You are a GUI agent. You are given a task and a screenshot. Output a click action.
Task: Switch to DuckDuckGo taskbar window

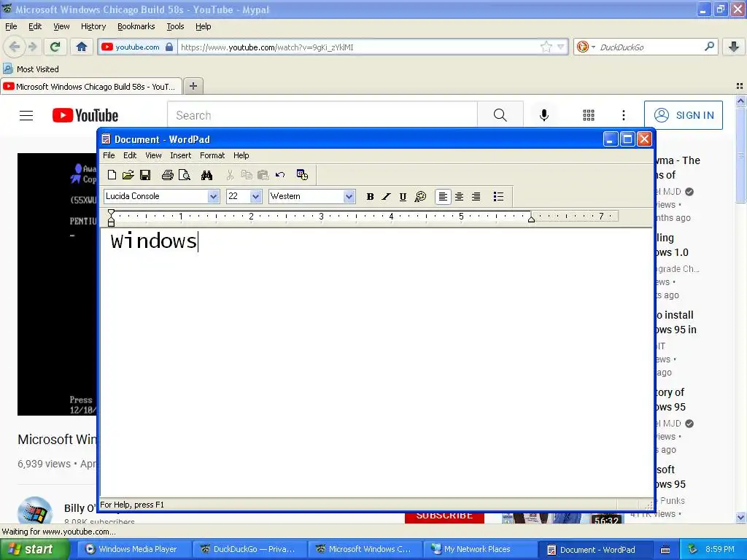249,549
